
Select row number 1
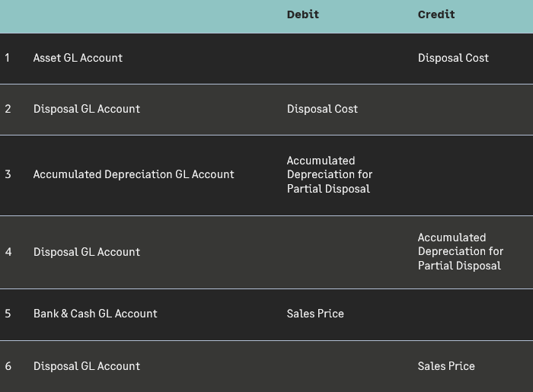coord(8,58)
